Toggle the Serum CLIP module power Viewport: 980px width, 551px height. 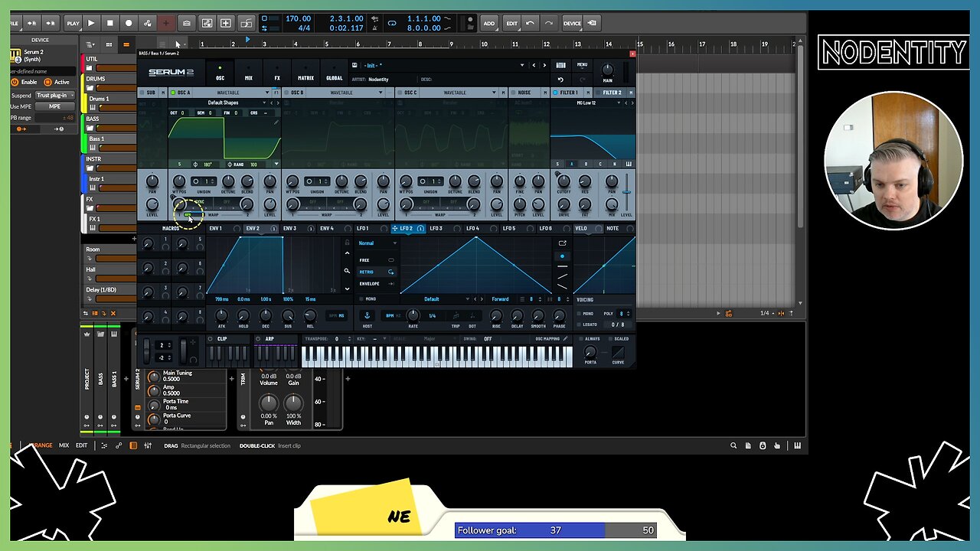tap(211, 339)
